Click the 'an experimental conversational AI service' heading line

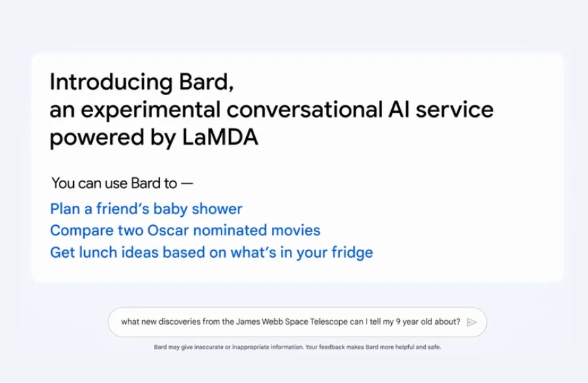pyautogui.click(x=271, y=109)
